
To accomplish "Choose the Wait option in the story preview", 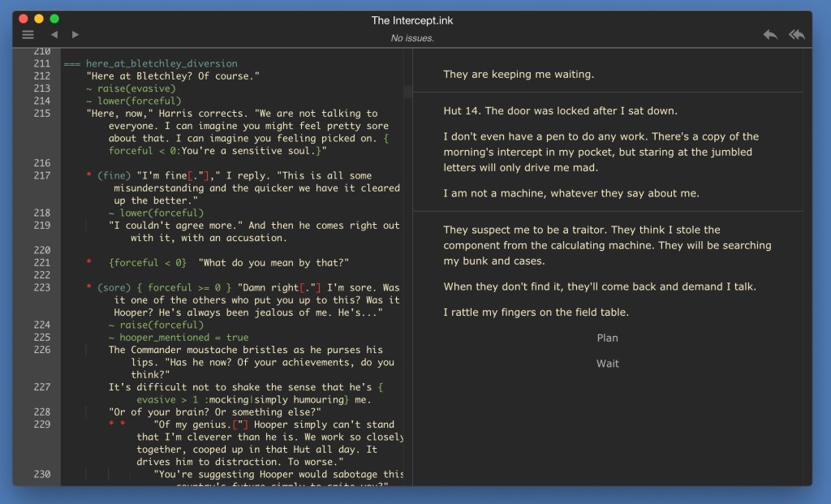I will [607, 363].
